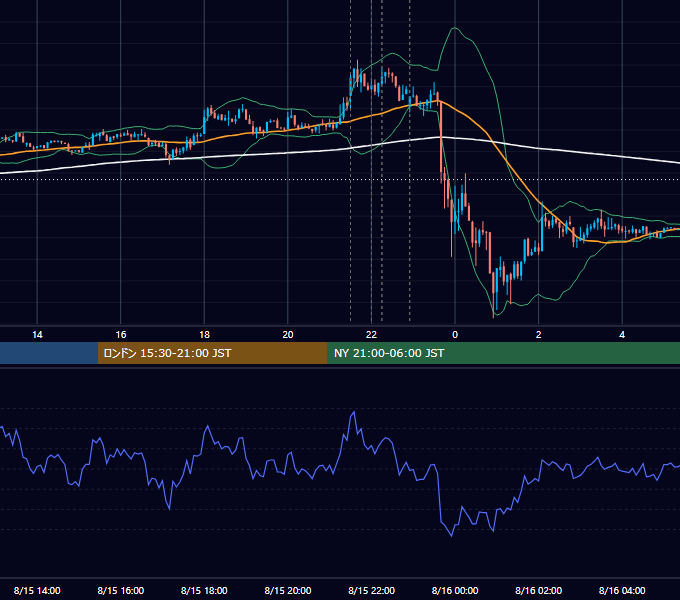The image size is (680, 600).
Task: Click the hour label 14 on price chart axis
Action: click(37, 335)
